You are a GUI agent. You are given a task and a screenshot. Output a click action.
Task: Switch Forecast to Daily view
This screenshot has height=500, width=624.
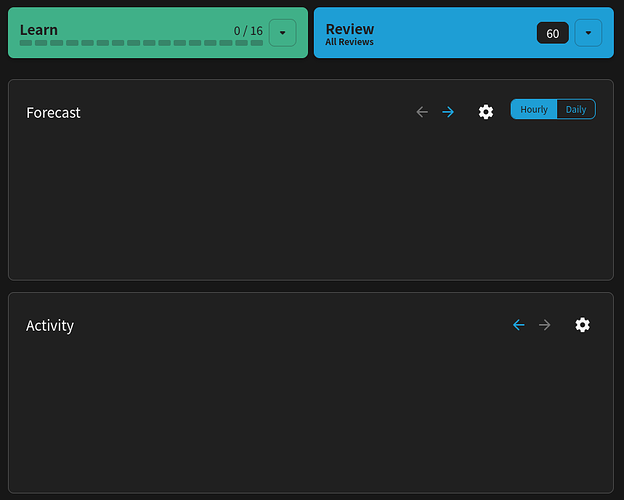[576, 109]
